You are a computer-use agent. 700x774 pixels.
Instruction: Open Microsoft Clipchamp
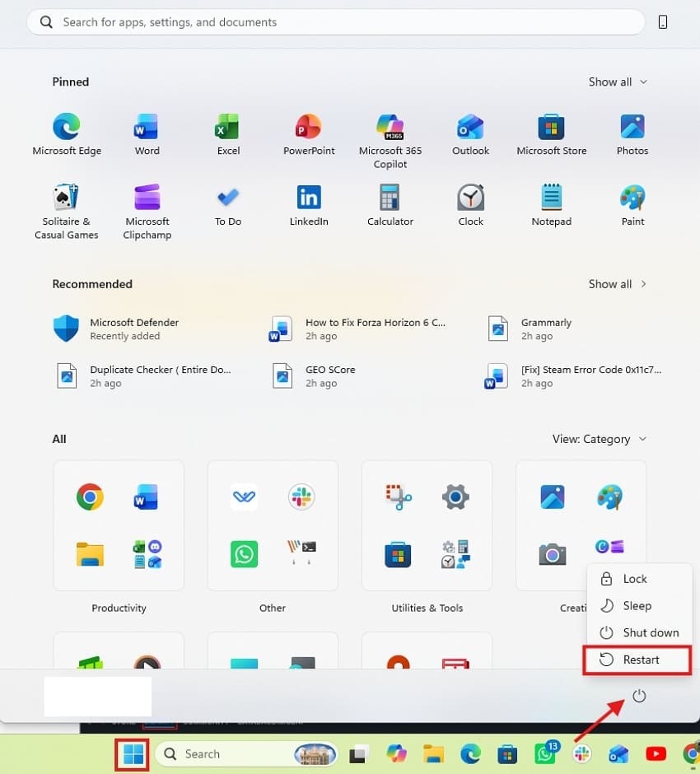[x=147, y=212]
